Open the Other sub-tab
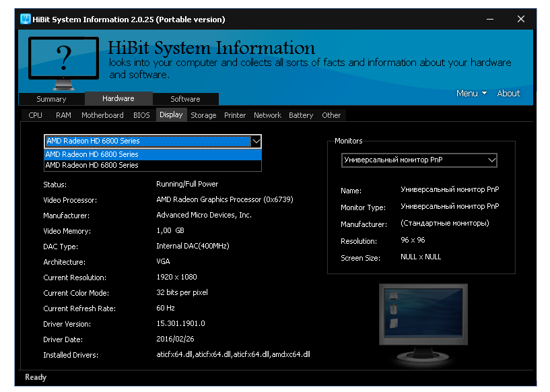The width and height of the screenshot is (550, 392). 331,115
